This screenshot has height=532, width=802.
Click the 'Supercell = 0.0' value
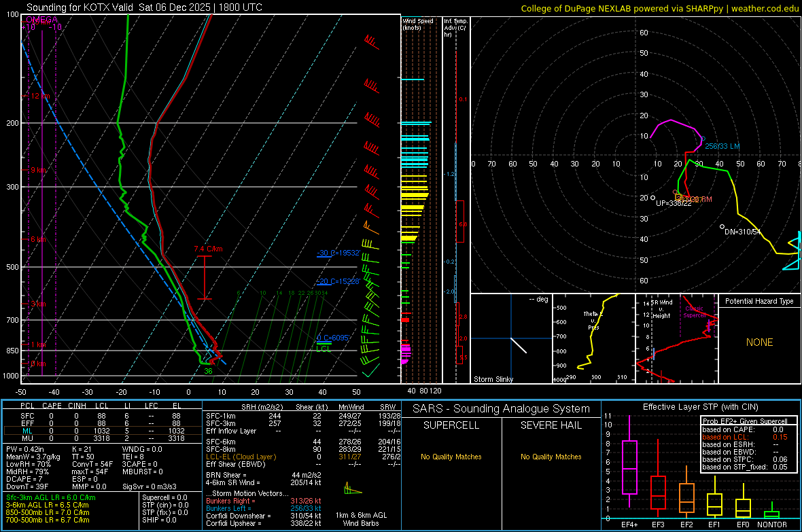coord(164,497)
